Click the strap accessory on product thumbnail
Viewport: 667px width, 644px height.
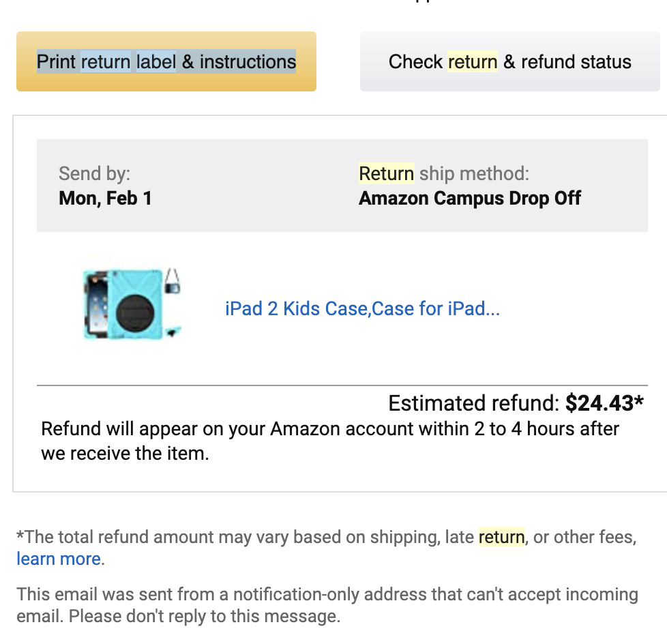[173, 281]
